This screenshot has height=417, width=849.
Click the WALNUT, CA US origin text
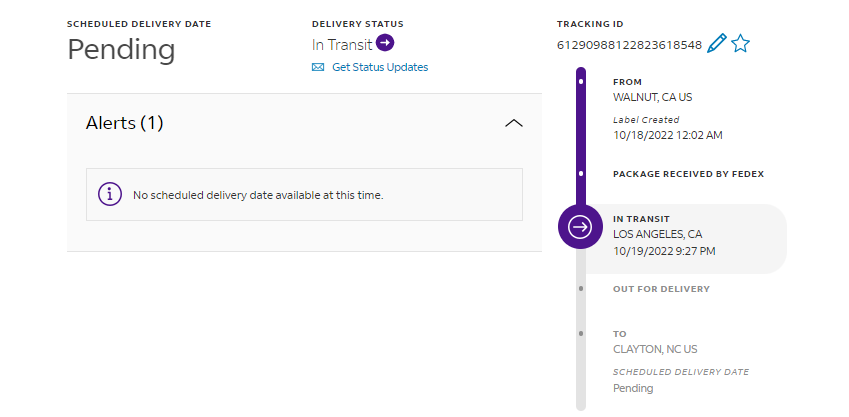(x=652, y=97)
